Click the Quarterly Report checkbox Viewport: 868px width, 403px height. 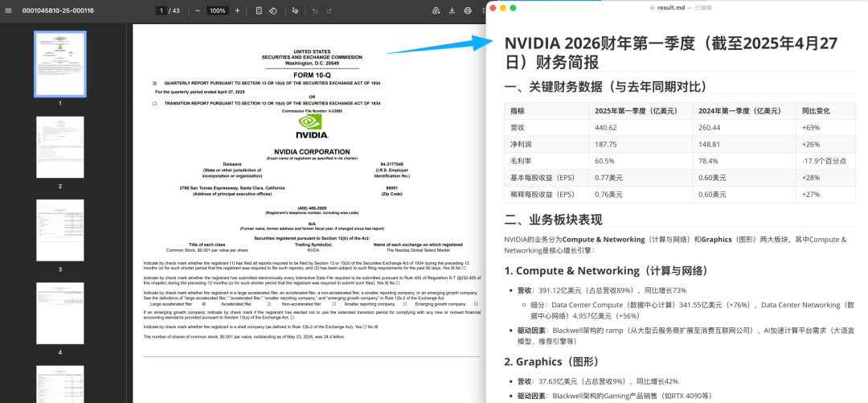(x=155, y=84)
